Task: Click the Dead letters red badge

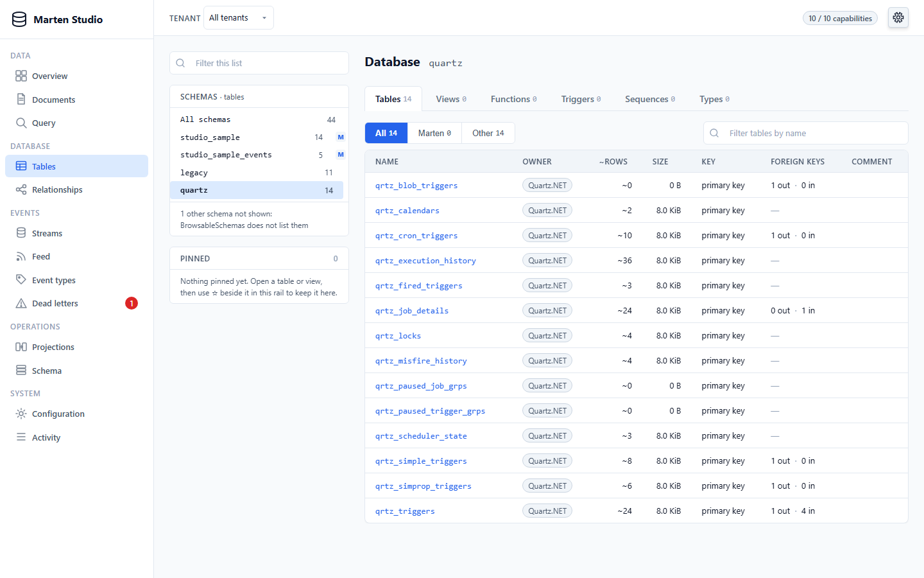Action: point(132,303)
